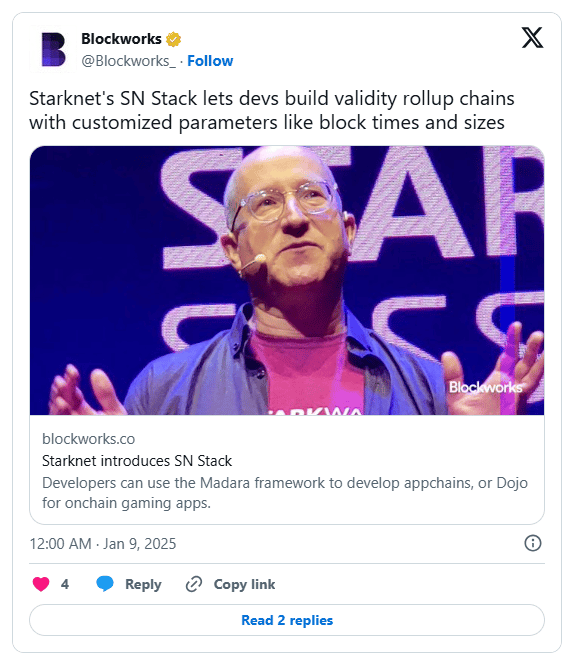Click the tweet text about SN Stack
Image resolution: width=577 pixels, height=665 pixels.
tap(272, 110)
